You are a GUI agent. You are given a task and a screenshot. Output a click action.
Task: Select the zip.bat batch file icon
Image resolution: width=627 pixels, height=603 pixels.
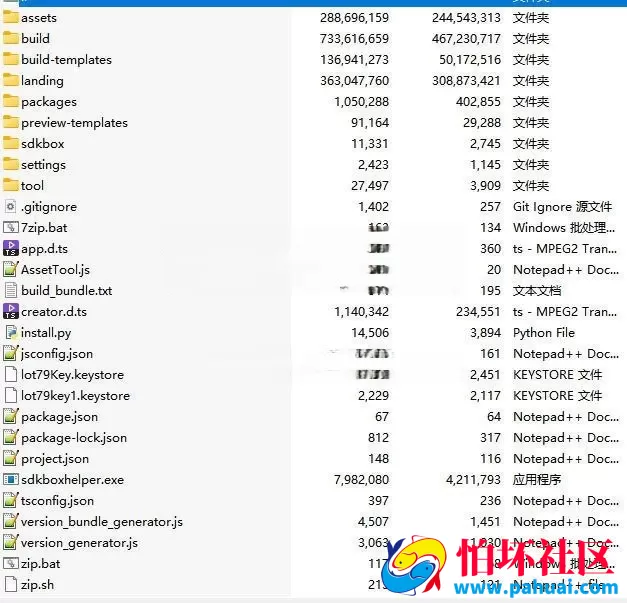click(x=11, y=563)
